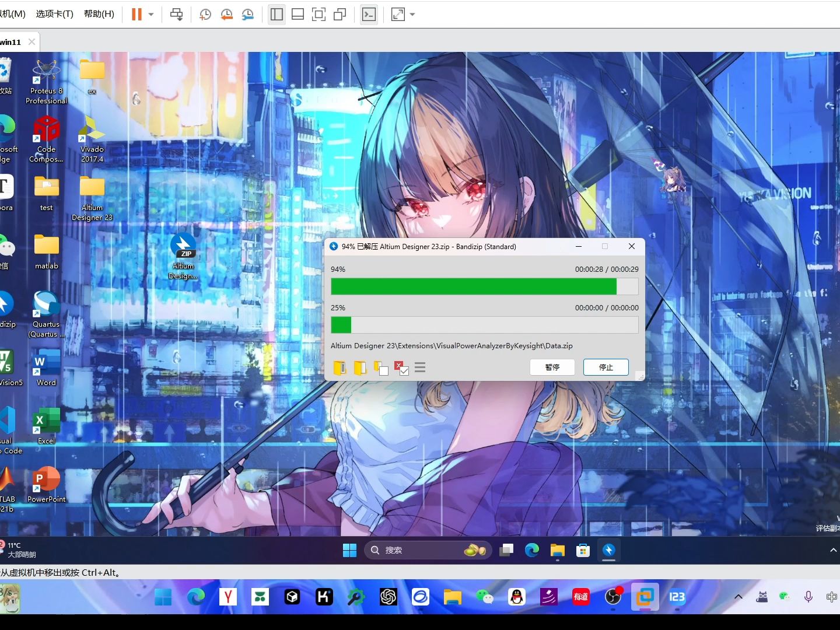The image size is (840, 630).
Task: Enter full screen mode for the VM
Action: click(x=318, y=14)
